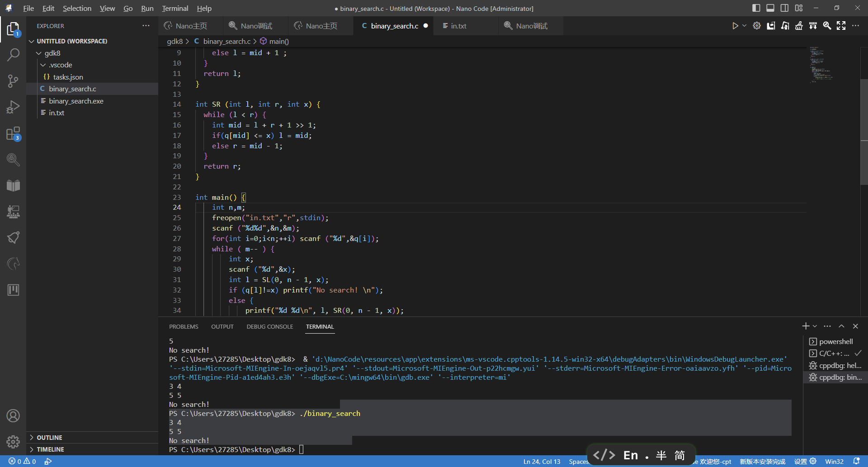Add a new terminal with plus button
Image resolution: width=868 pixels, height=467 pixels.
click(x=806, y=326)
